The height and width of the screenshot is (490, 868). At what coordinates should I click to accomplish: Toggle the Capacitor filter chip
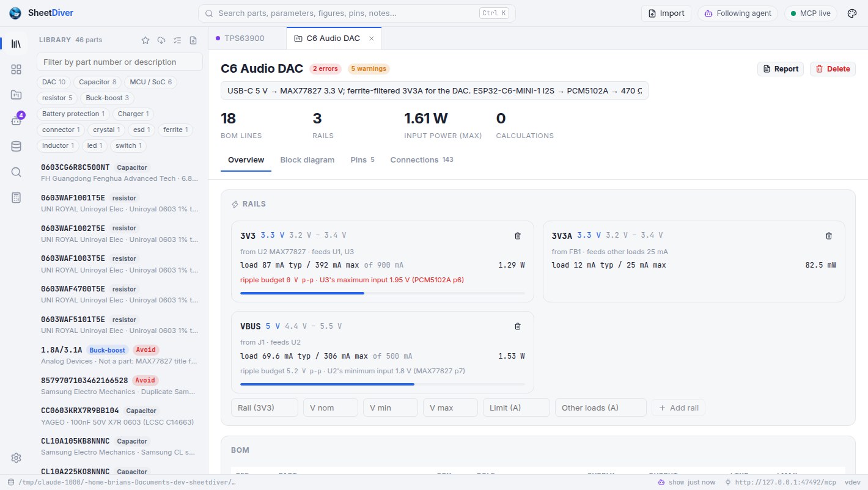point(97,82)
